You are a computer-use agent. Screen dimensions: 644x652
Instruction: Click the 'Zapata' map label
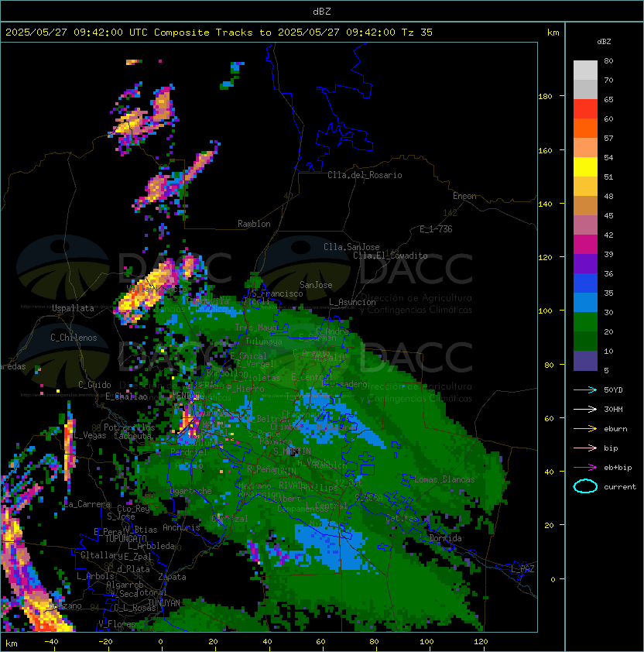[x=172, y=577]
